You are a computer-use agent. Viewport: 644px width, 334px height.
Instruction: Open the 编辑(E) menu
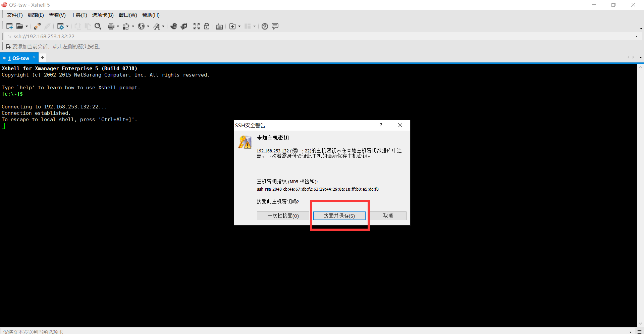coord(36,15)
